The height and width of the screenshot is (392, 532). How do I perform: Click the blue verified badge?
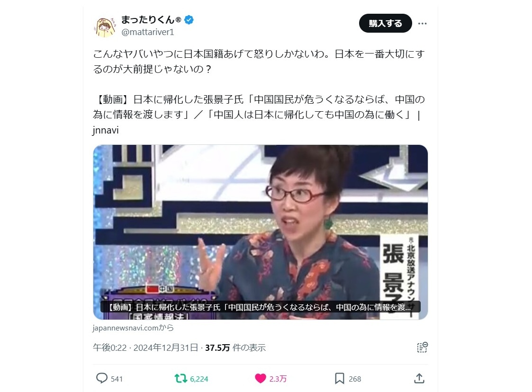pos(189,20)
